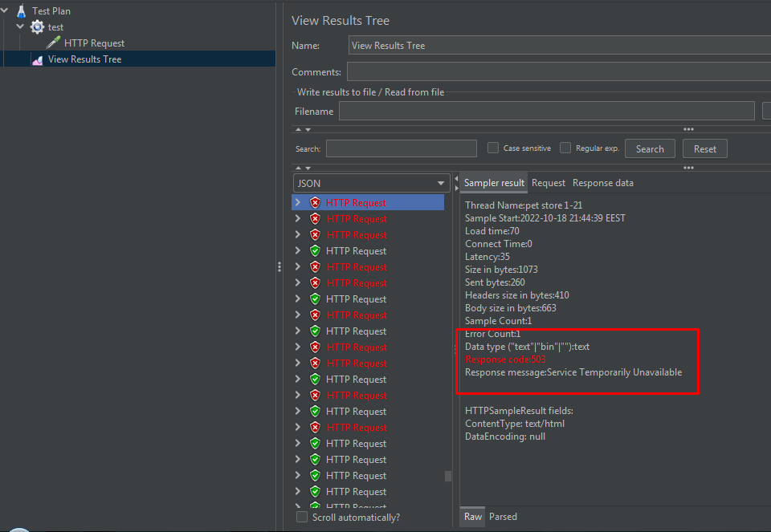Click the pipette icon next to HTTP Request in the plan tree
The image size is (771, 532).
[53, 43]
